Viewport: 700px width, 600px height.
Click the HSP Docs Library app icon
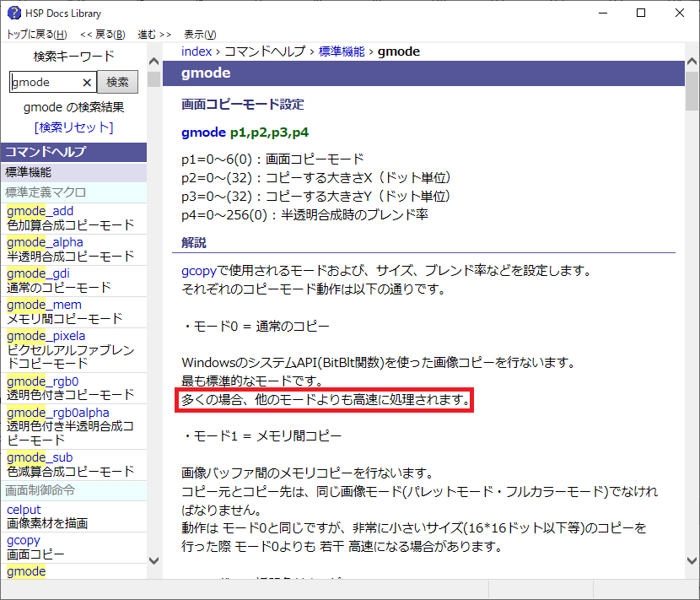pyautogui.click(x=13, y=13)
